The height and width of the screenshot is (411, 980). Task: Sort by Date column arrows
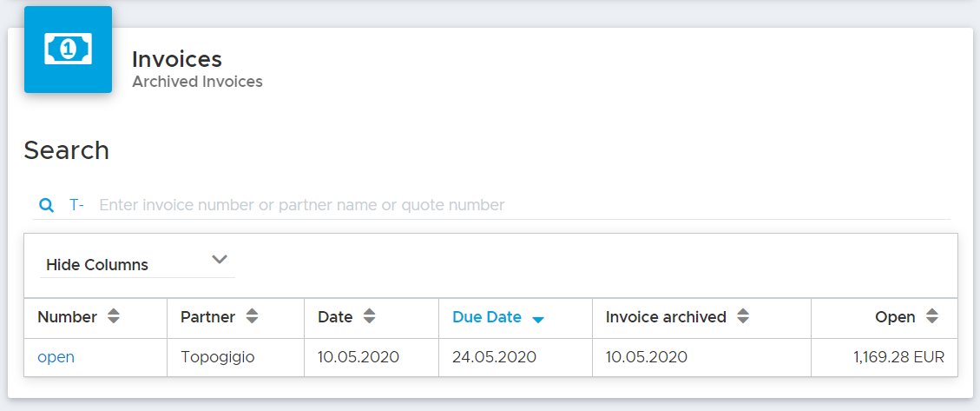coord(370,316)
